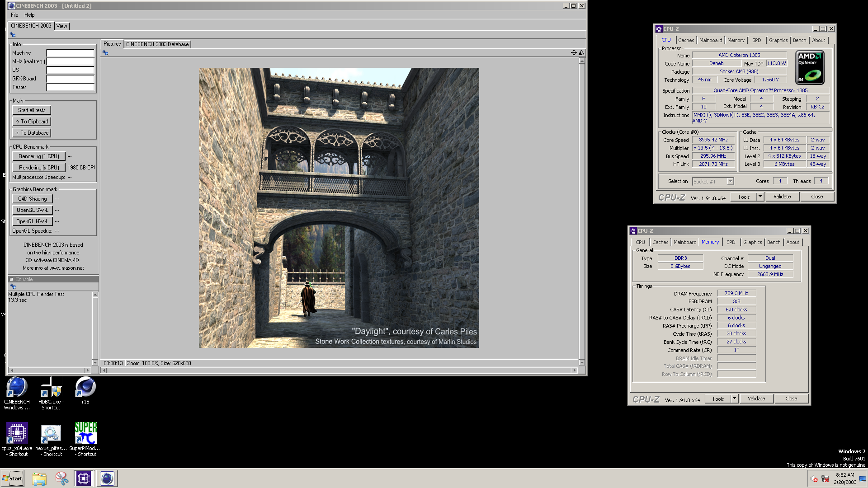The height and width of the screenshot is (488, 868).
Task: Click the To Clipboard button
Action: [x=32, y=122]
